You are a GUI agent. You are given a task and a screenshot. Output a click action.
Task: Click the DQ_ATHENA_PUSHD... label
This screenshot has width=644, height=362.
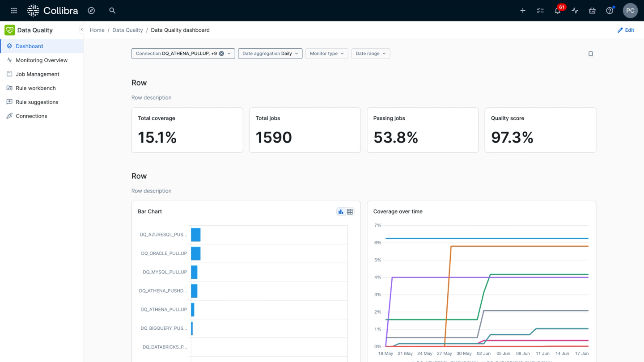pos(163,290)
